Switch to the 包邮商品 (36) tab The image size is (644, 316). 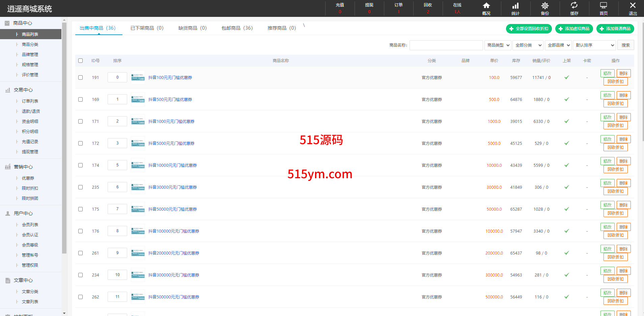click(x=237, y=28)
